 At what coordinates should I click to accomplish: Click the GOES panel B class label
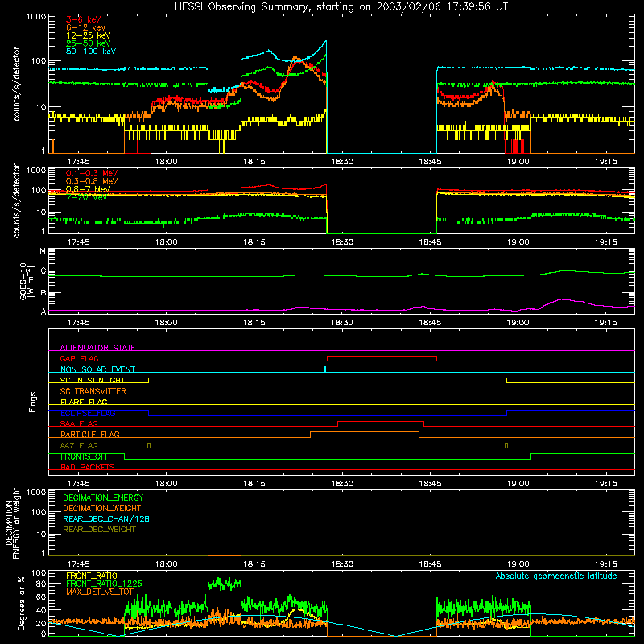point(43,292)
